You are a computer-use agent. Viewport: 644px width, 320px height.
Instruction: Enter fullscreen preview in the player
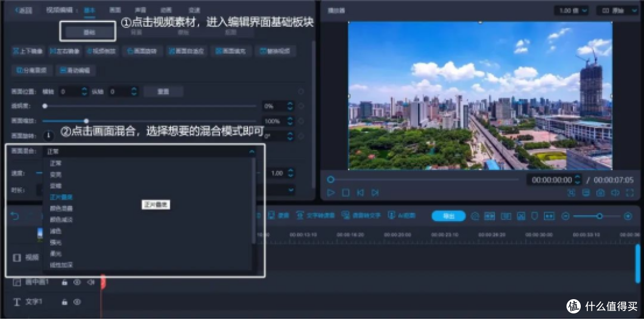tap(630, 192)
